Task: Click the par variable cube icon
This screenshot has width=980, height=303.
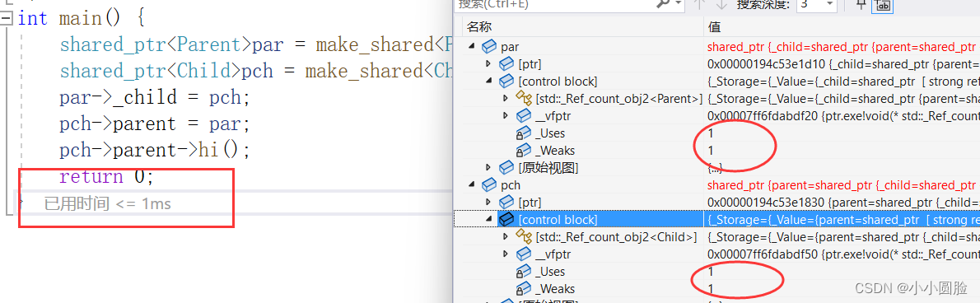Action: coord(488,47)
